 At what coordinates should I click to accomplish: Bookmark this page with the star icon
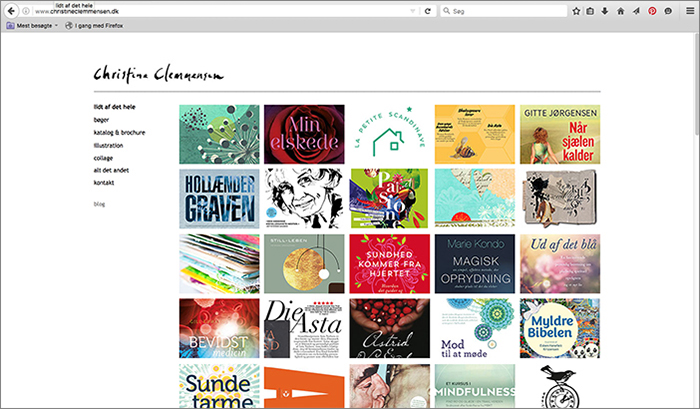pos(576,11)
